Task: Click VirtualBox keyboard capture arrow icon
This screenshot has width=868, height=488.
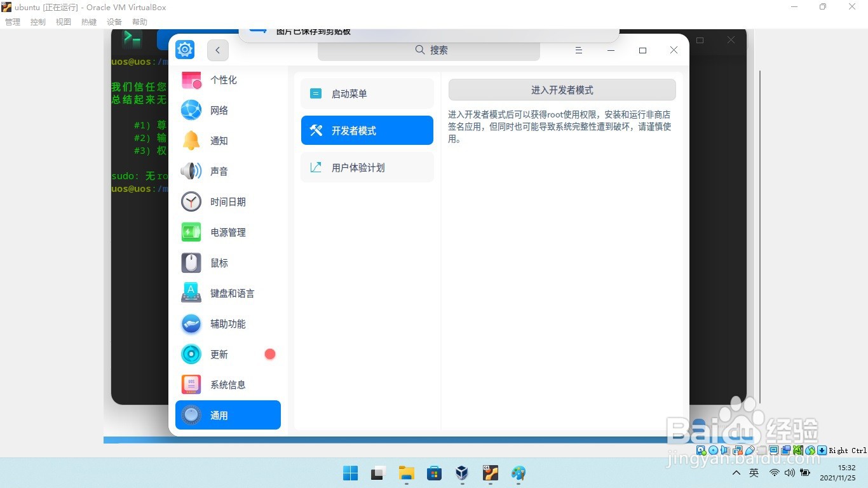Action: tap(822, 451)
